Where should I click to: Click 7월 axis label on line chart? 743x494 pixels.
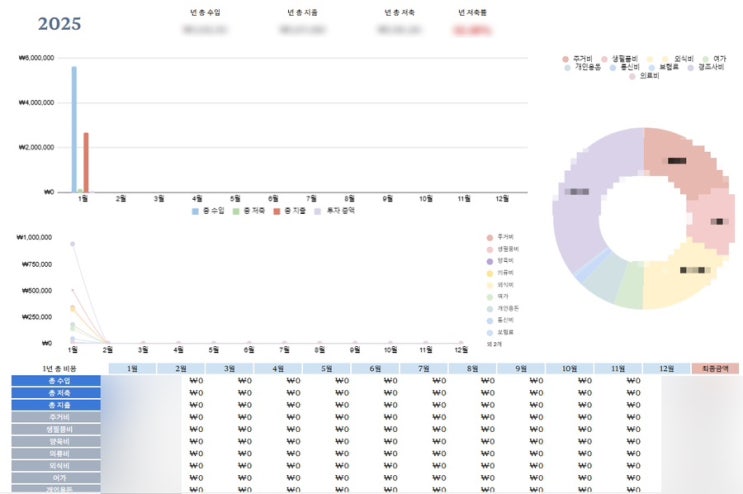pos(284,350)
